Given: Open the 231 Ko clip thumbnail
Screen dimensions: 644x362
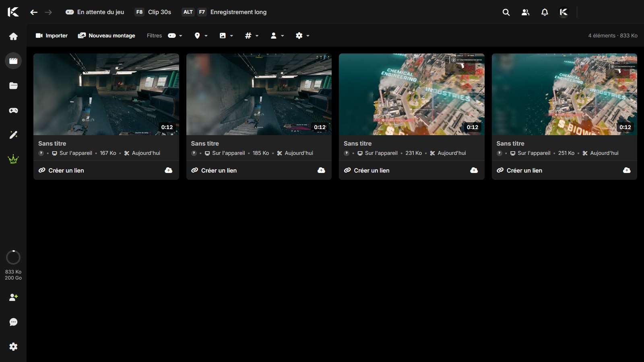Looking at the screenshot, I should [412, 95].
